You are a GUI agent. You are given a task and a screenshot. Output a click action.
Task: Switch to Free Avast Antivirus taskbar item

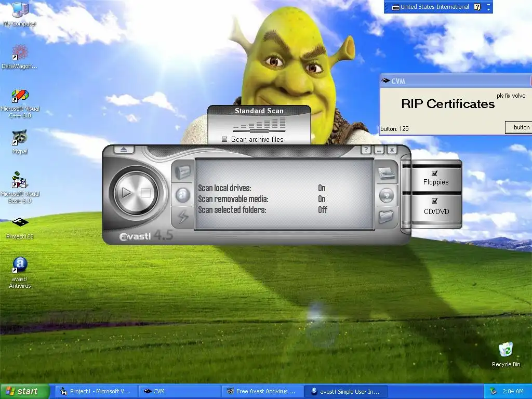262,391
